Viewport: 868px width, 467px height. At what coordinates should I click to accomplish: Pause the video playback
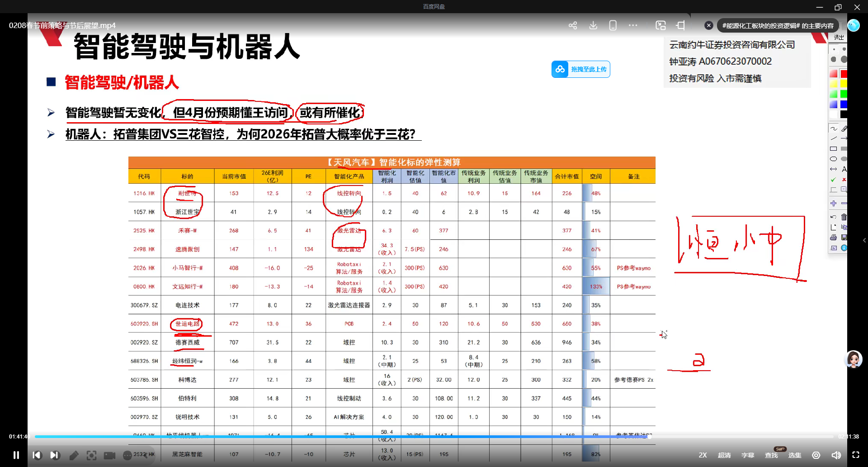click(16, 455)
